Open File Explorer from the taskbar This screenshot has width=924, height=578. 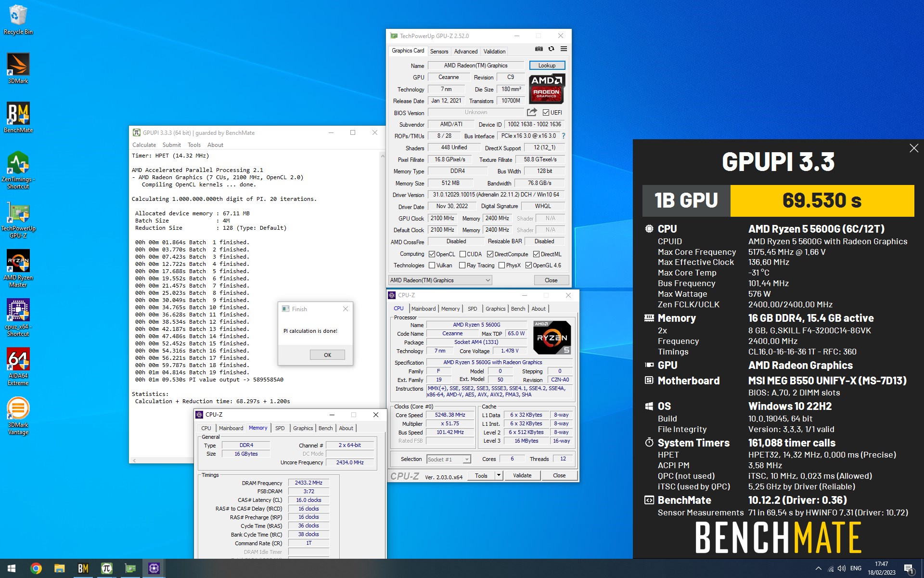pyautogui.click(x=59, y=568)
